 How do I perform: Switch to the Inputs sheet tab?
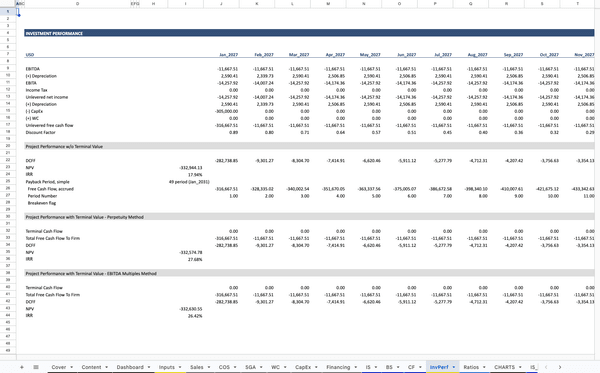pyautogui.click(x=166, y=367)
